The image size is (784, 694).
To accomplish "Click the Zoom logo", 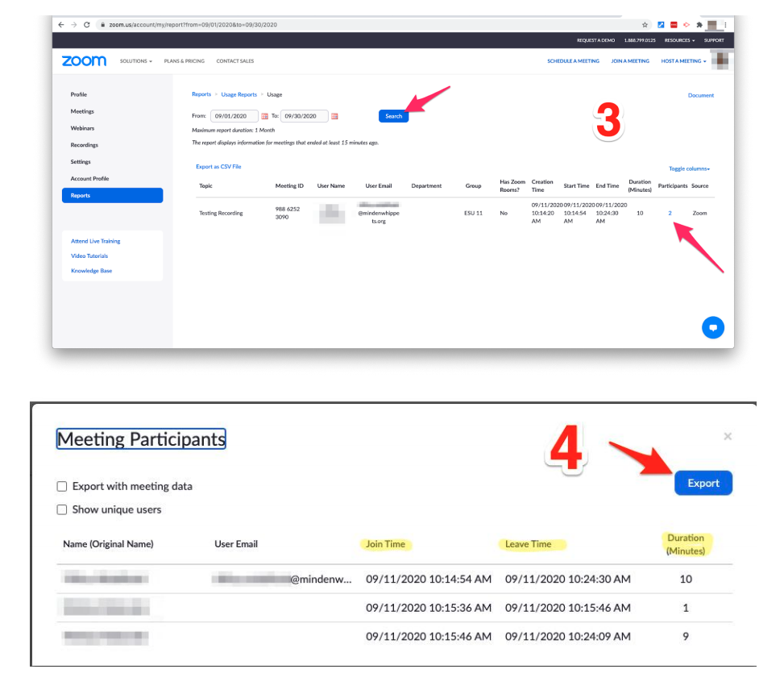I will (84, 61).
